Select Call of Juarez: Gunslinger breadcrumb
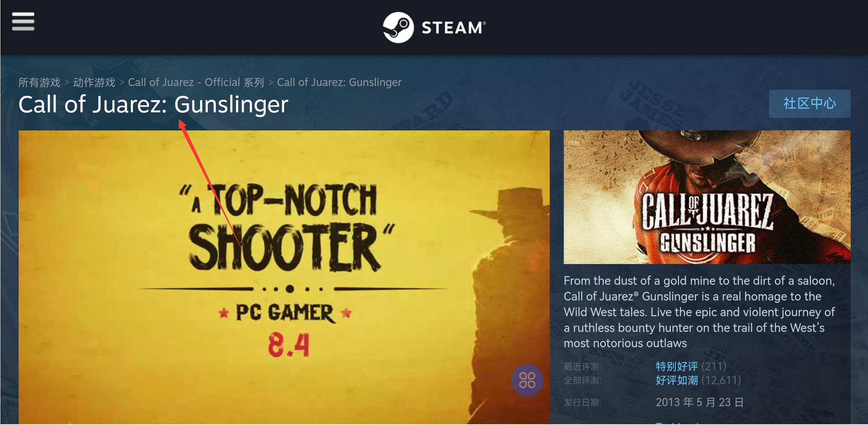The width and height of the screenshot is (868, 425). point(339,82)
